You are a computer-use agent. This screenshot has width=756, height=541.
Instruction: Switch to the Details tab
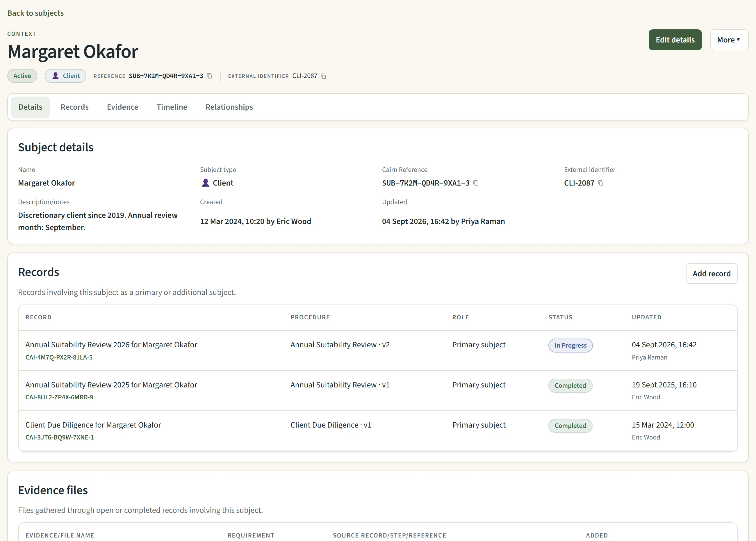tap(30, 107)
